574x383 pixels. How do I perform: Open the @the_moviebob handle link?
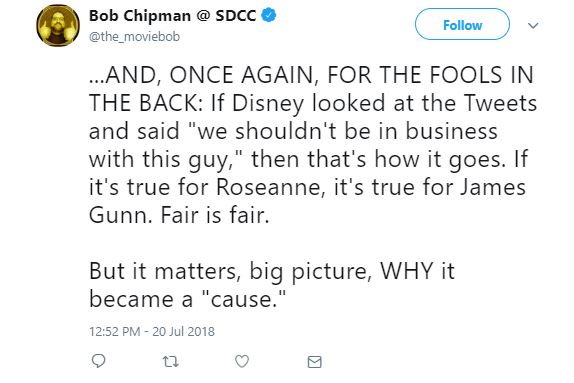coord(134,37)
